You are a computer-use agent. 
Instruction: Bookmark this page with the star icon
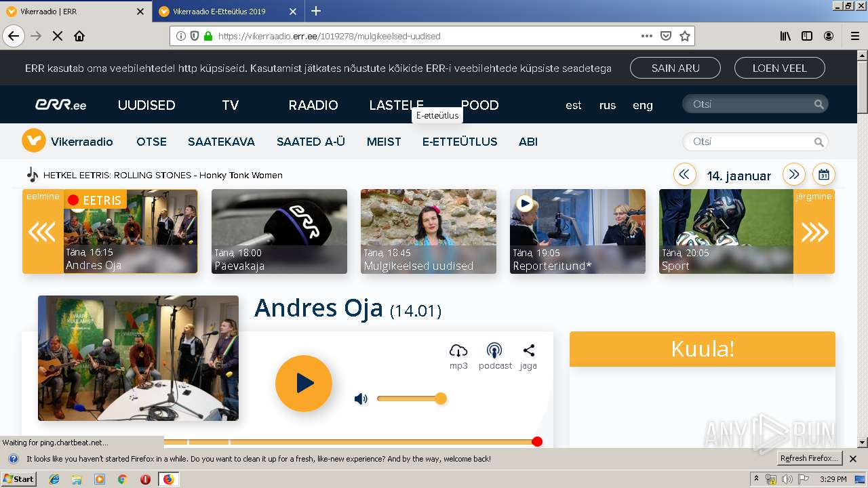coord(685,36)
